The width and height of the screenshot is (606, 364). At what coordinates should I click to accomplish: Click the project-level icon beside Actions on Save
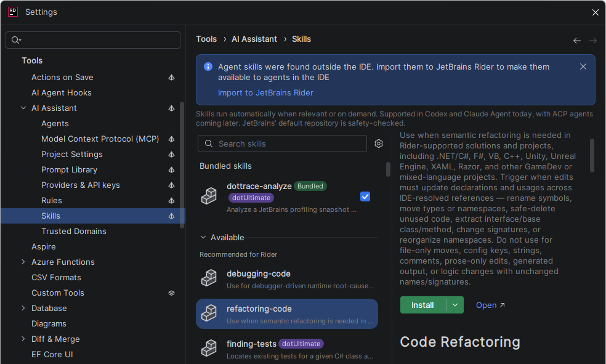point(172,77)
